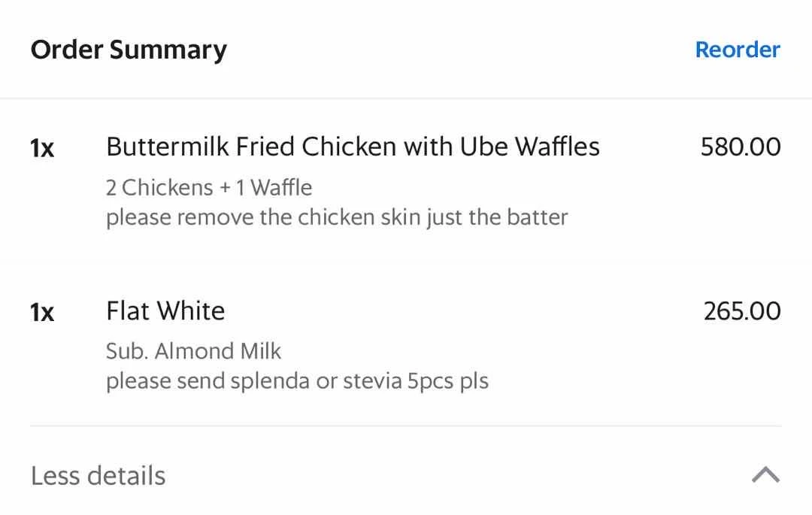Click the Order Summary heading

[x=128, y=50]
